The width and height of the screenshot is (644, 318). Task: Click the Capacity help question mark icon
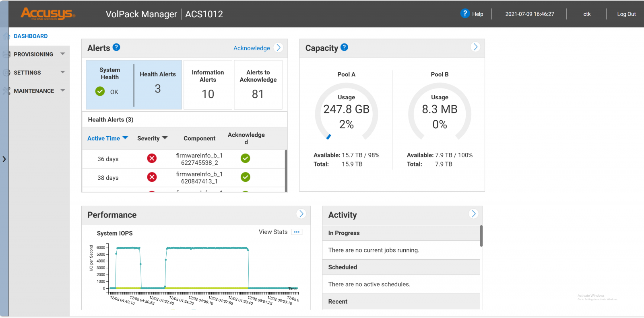point(344,47)
